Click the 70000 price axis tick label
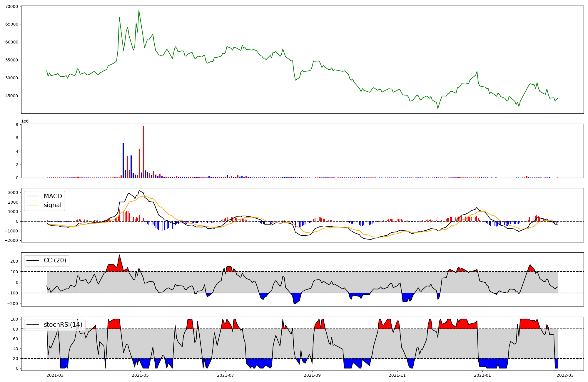The image size is (588, 382). click(11, 6)
